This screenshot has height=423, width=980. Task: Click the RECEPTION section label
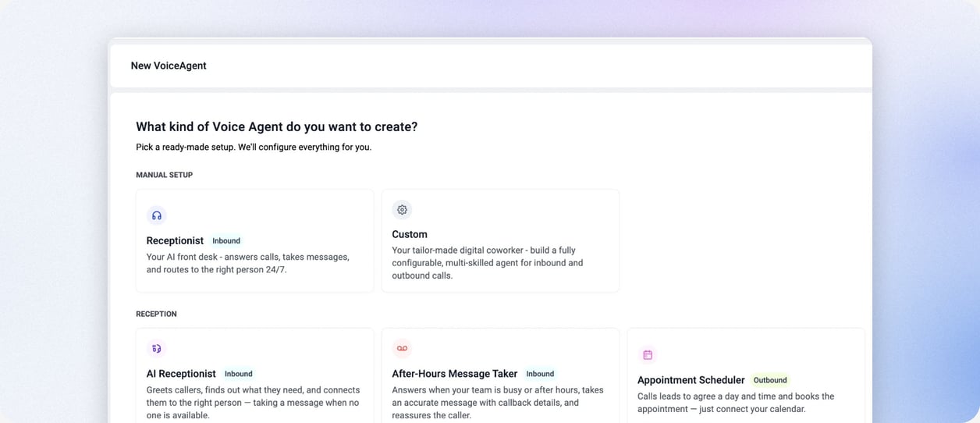point(156,314)
